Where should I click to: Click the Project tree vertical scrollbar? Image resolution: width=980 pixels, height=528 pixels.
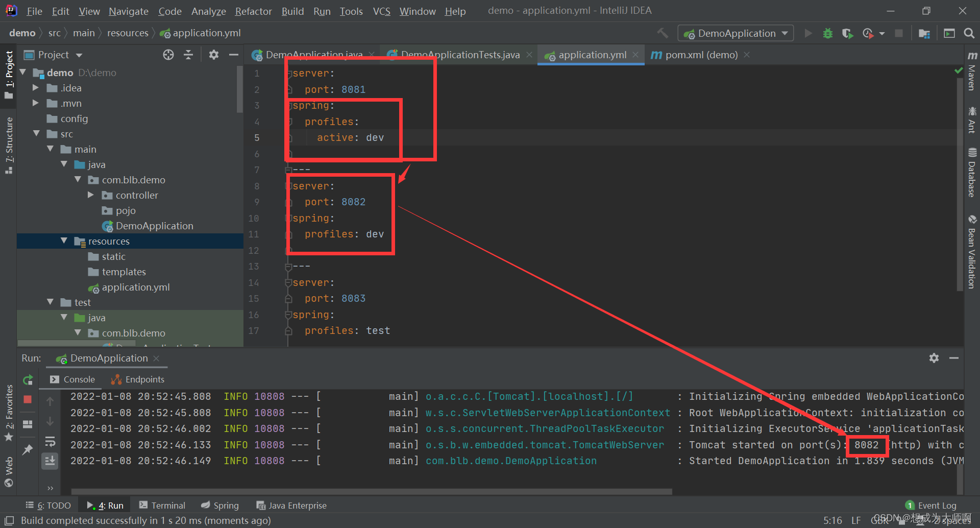tap(240, 89)
